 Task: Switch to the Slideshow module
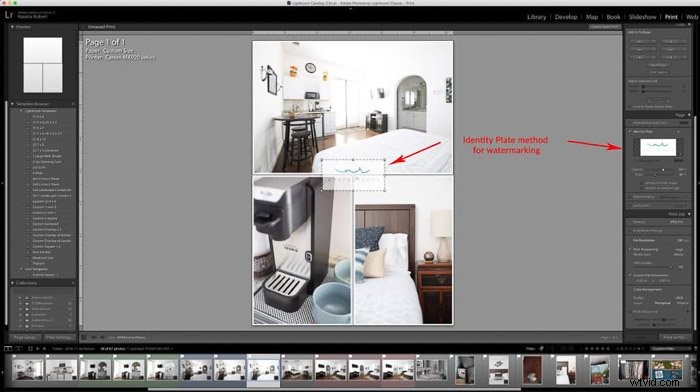[x=642, y=17]
